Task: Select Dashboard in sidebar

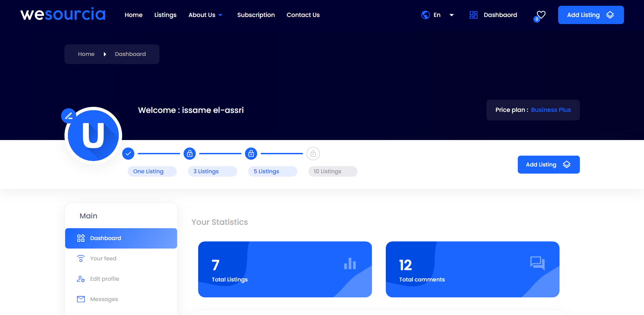Action: [121, 238]
